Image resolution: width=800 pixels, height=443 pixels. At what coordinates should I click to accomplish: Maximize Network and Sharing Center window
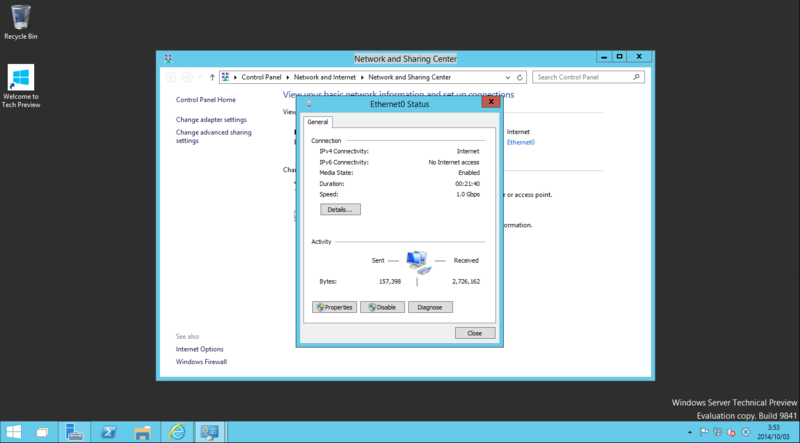tap(619, 57)
